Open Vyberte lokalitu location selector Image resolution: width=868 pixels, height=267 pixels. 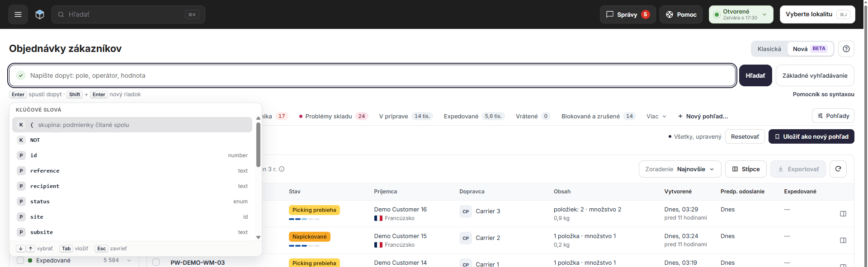(x=817, y=14)
